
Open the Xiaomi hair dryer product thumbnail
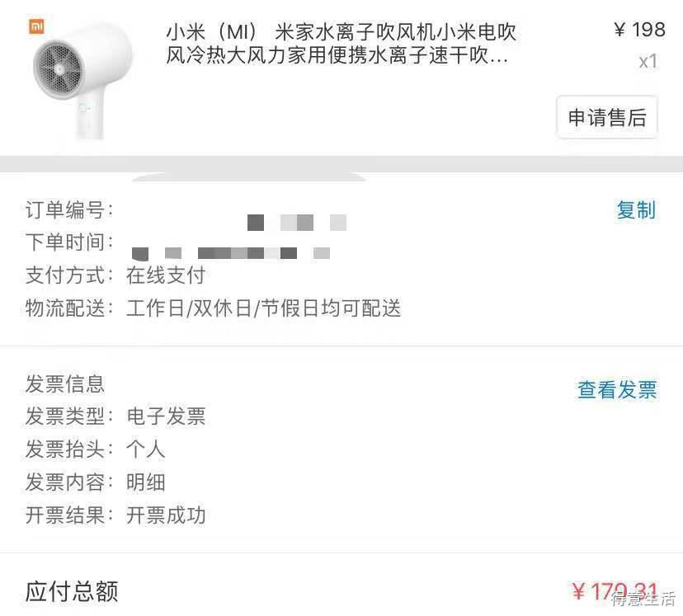[x=82, y=79]
